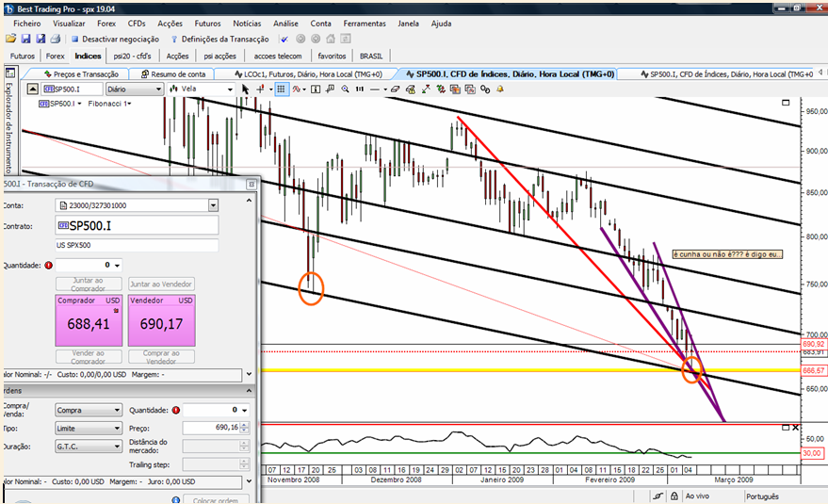This screenshot has height=504, width=828.
Task: Open the Preços e Transacção tab
Action: (x=82, y=74)
